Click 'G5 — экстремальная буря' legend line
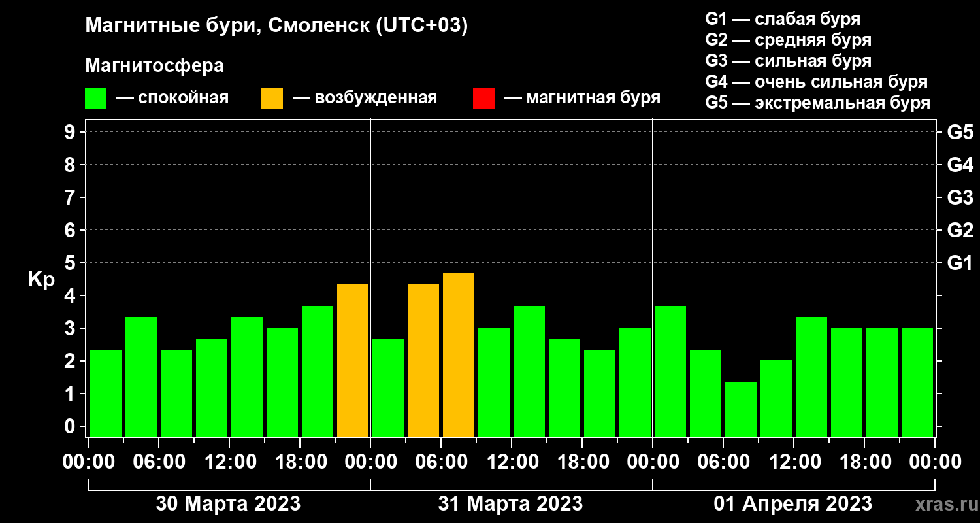 click(x=818, y=103)
